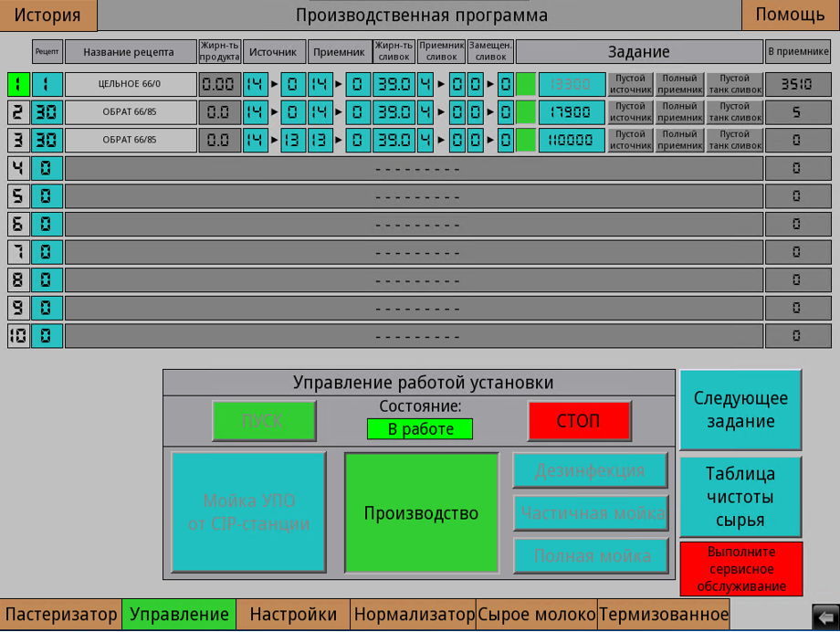The height and width of the screenshot is (632, 840).
Task: Open Таблица чистоты сырья
Action: tap(740, 497)
